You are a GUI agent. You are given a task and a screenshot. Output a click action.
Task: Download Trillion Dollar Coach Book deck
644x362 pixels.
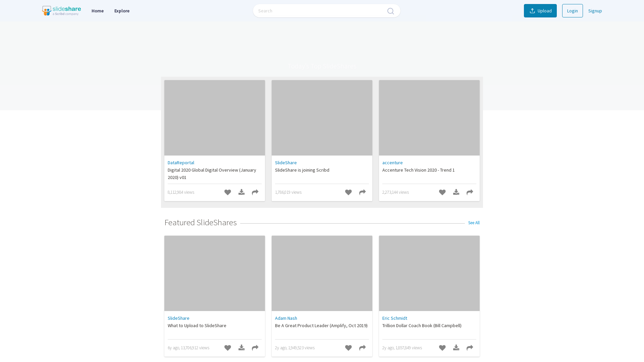(456, 348)
